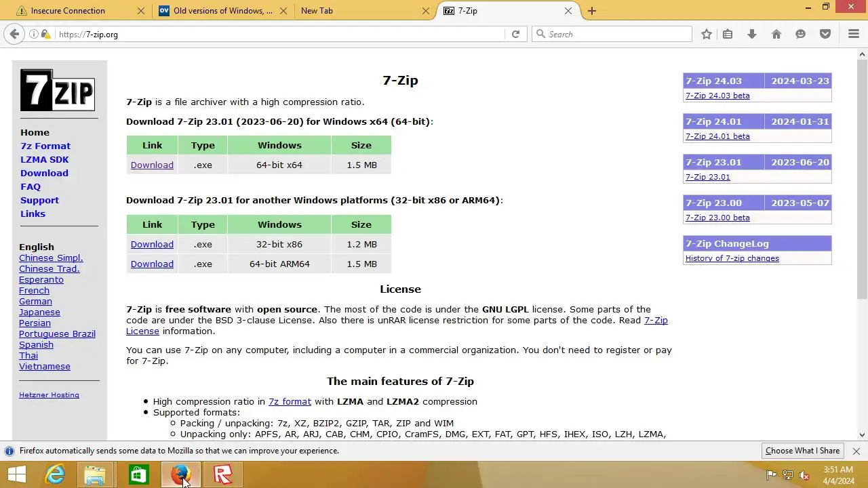Switch language to Vietnamese
Image resolution: width=868 pixels, height=488 pixels.
coord(45,366)
